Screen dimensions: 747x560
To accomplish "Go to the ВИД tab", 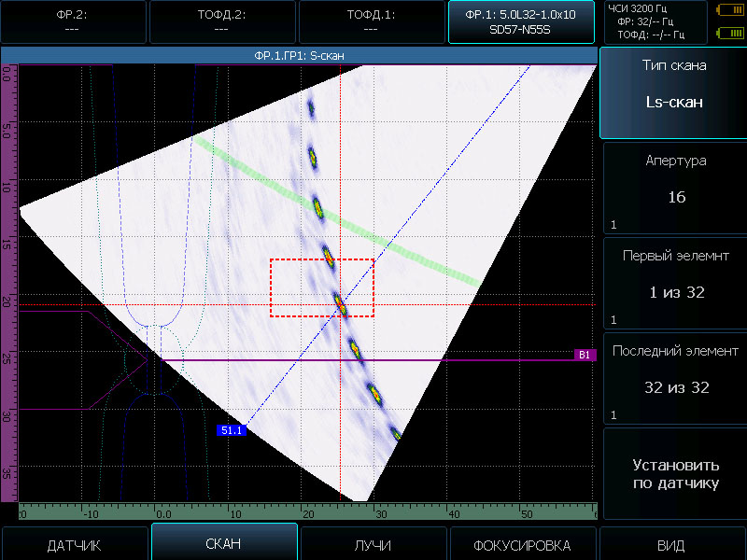I will click(x=672, y=545).
